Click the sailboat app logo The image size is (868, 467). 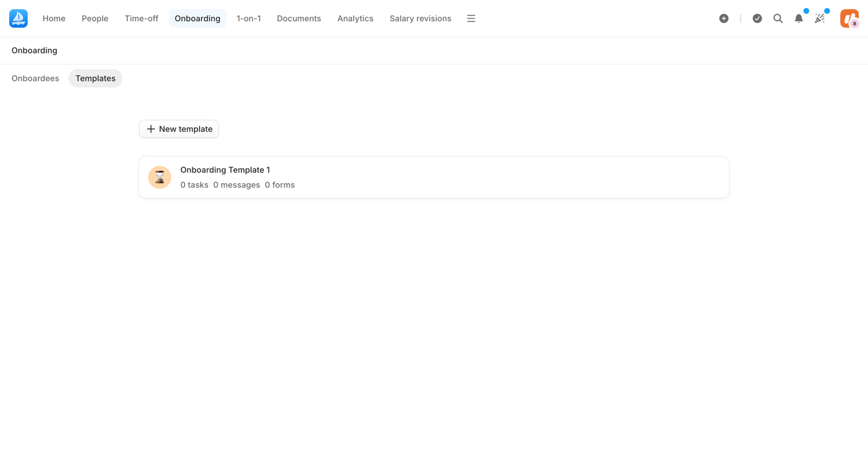18,18
